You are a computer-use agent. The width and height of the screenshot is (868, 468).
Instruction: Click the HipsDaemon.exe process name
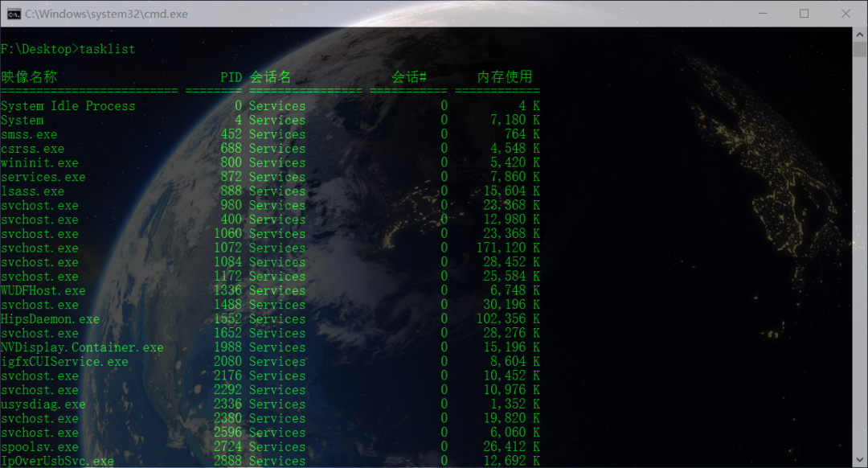click(51, 319)
